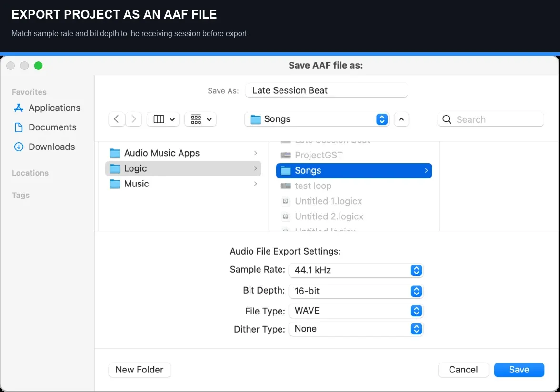Open Documents in Favorites sidebar

45,127
